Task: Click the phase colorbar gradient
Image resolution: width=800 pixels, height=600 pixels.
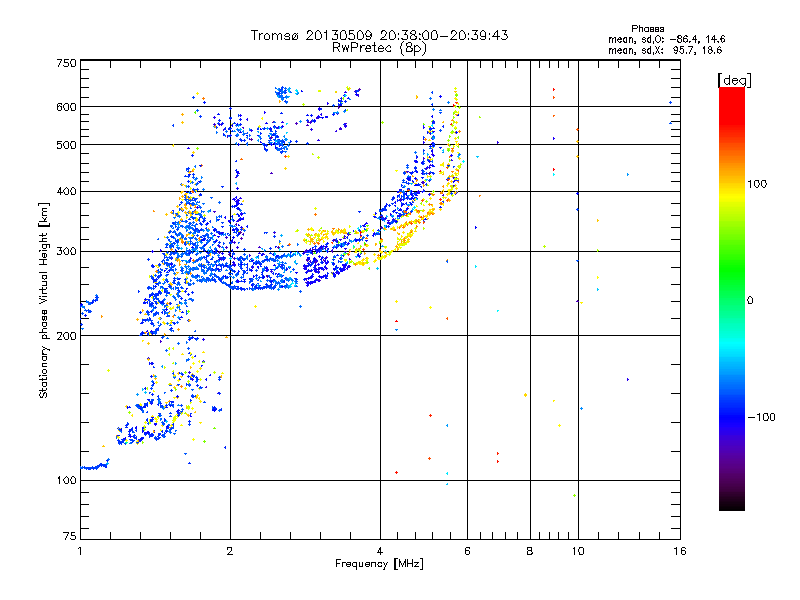Action: tap(732, 298)
